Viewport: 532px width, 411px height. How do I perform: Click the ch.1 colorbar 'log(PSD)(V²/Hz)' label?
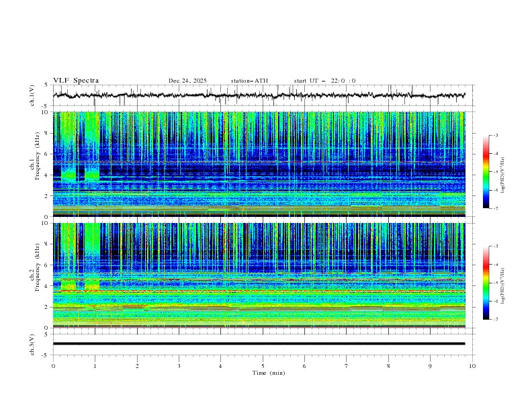502,175
